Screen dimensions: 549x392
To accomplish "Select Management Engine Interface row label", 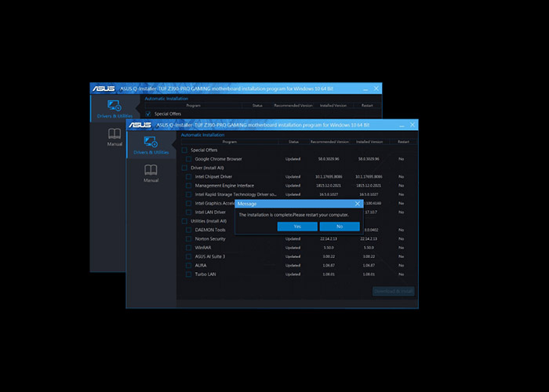I will (x=224, y=186).
